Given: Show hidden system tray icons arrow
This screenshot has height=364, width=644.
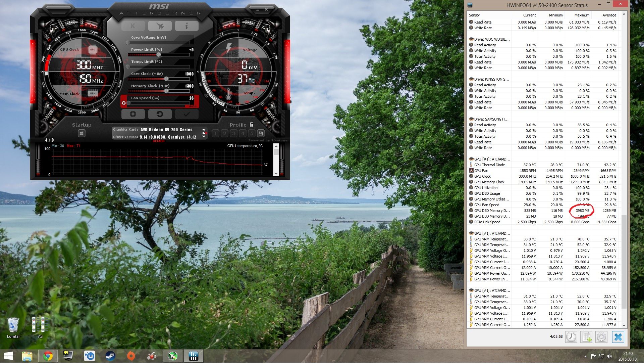Looking at the screenshot, I should pos(585,356).
